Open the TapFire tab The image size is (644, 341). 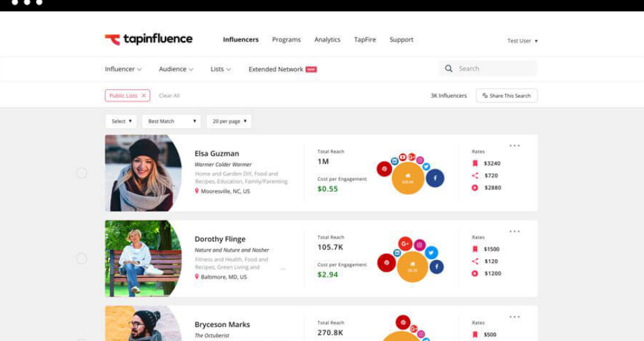tap(365, 40)
